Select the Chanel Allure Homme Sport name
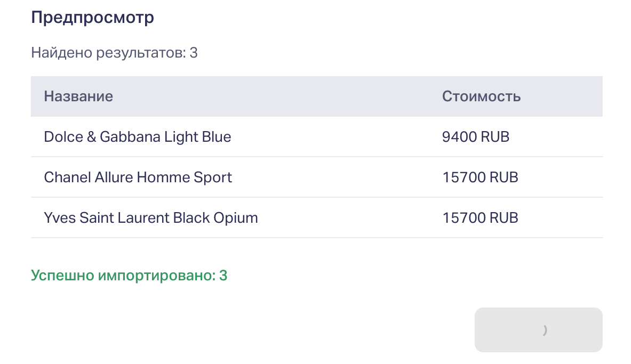This screenshot has height=364, width=631. click(x=138, y=177)
